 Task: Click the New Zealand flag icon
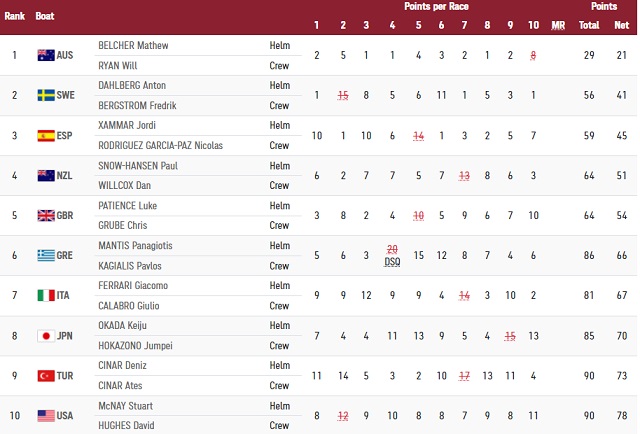click(x=46, y=175)
